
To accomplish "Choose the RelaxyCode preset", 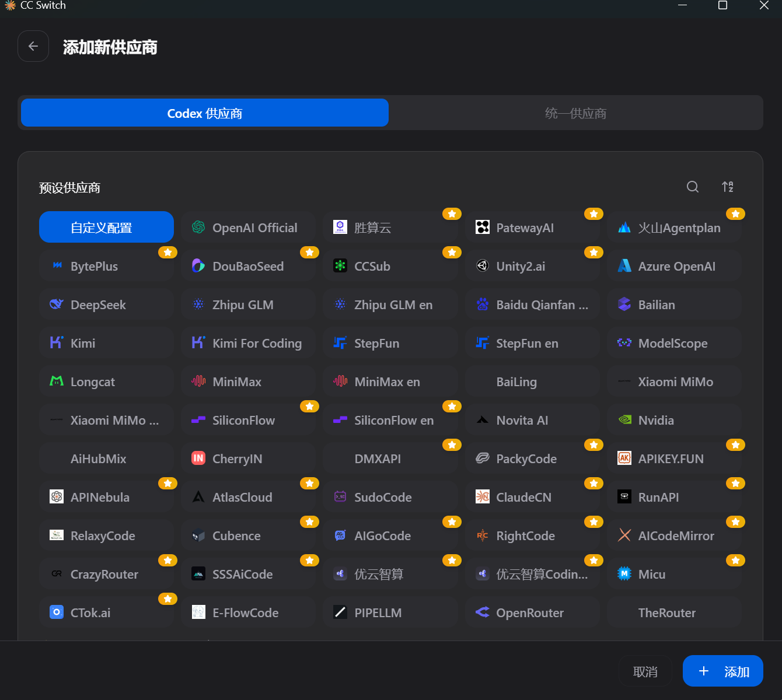I will pyautogui.click(x=106, y=535).
